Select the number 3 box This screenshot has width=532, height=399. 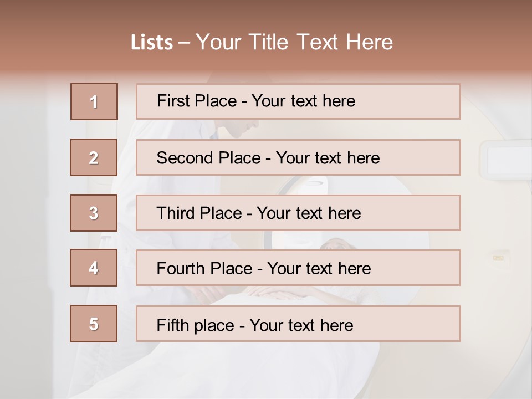(x=94, y=213)
